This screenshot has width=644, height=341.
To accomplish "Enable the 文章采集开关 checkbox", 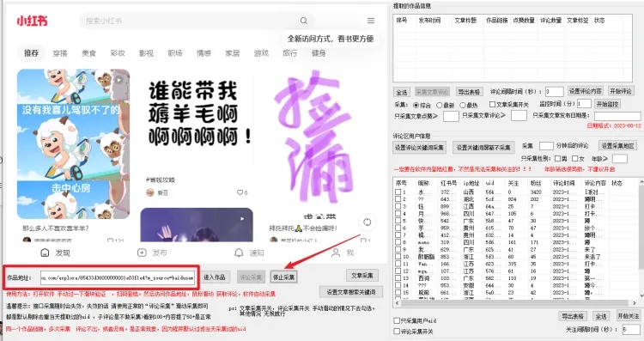I will click(492, 105).
